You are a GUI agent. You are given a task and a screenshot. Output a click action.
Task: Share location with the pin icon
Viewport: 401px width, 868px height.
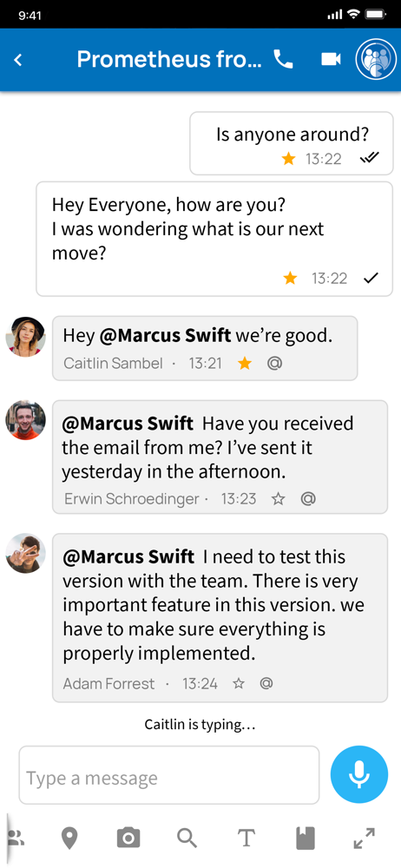click(69, 838)
